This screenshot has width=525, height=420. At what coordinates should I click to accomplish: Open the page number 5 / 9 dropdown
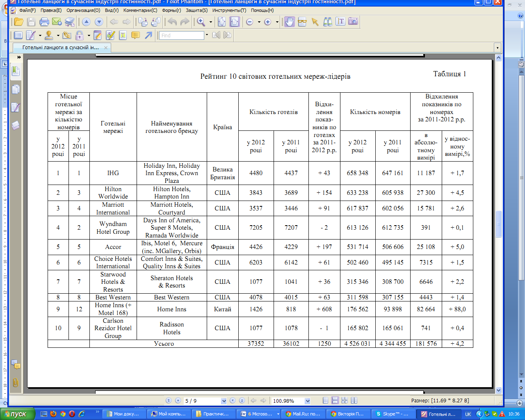point(224,401)
